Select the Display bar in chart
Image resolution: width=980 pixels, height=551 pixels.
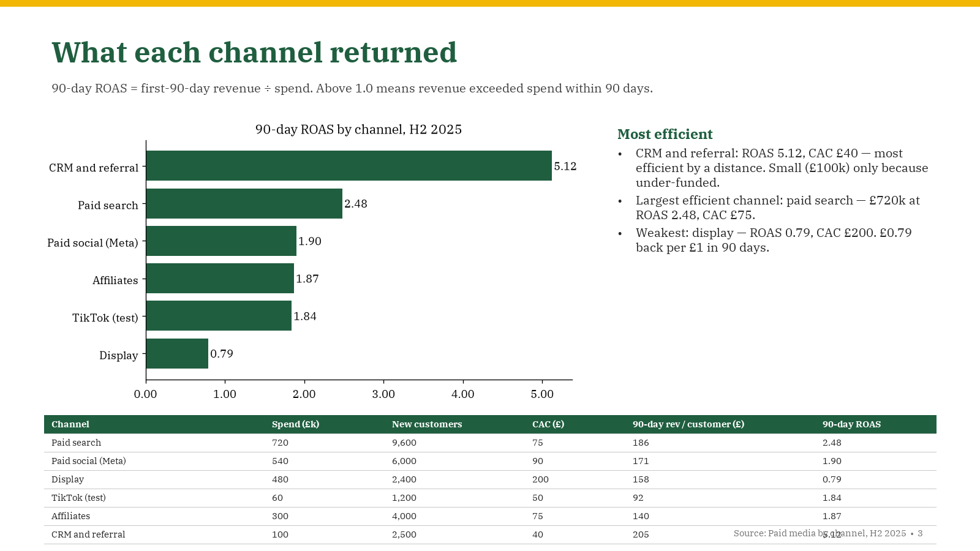tap(177, 353)
